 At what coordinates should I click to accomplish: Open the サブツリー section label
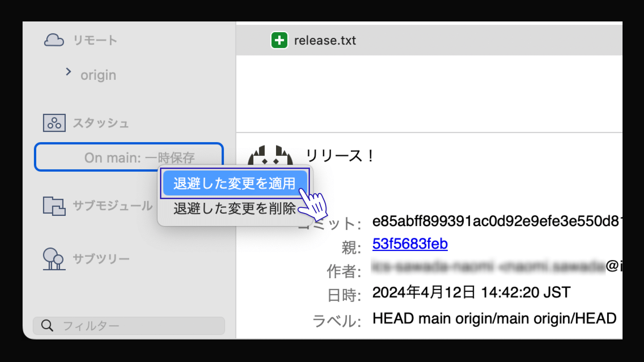pyautogui.click(x=101, y=259)
